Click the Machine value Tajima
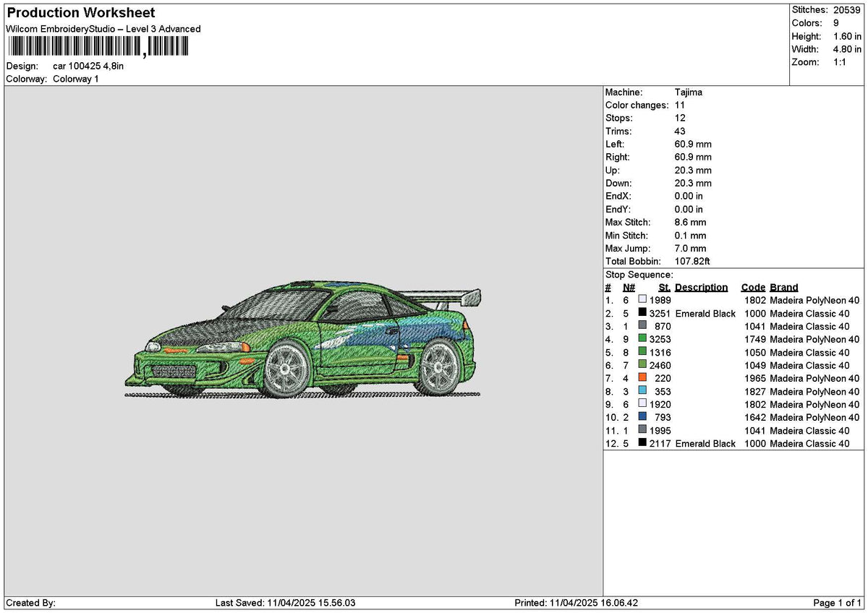 point(689,92)
